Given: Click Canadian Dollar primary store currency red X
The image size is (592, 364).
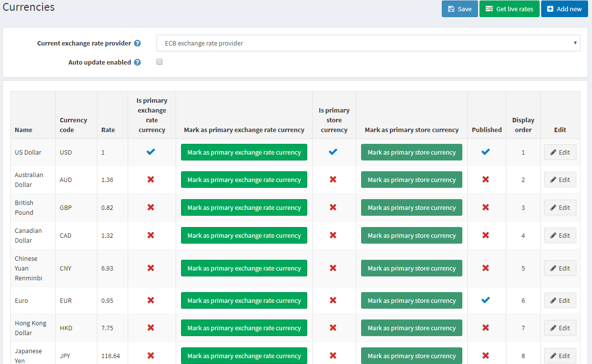Looking at the screenshot, I should (333, 235).
